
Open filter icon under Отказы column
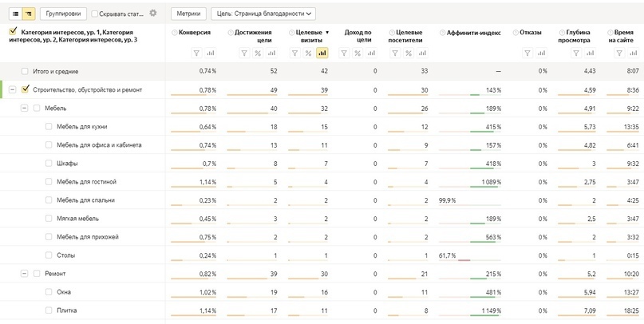pyautogui.click(x=527, y=53)
